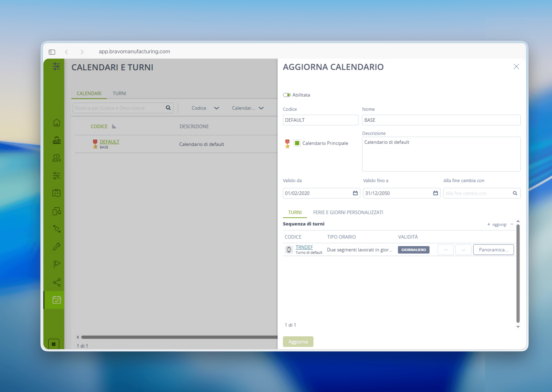Move TRNDEF shift up with chevron
The height and width of the screenshot is (392, 552).
446,250
